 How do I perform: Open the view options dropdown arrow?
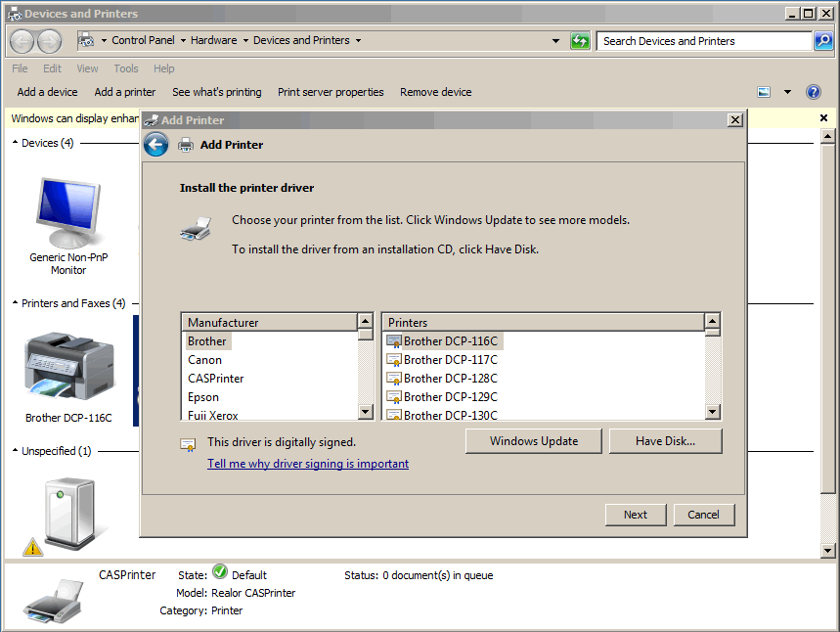[x=787, y=92]
